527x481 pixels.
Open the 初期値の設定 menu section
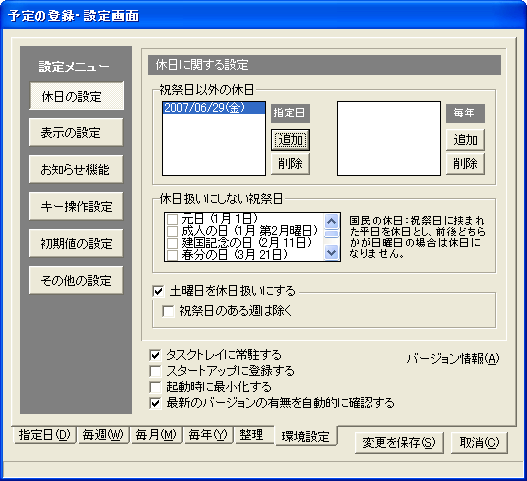click(76, 243)
